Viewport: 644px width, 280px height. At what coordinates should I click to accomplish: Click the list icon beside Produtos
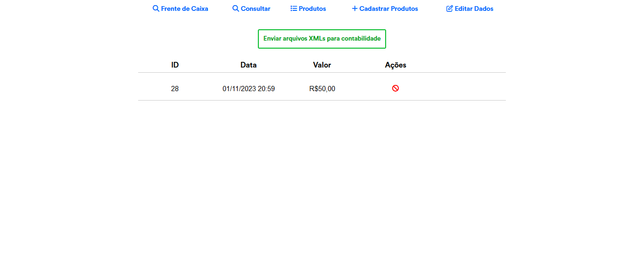pos(294,8)
